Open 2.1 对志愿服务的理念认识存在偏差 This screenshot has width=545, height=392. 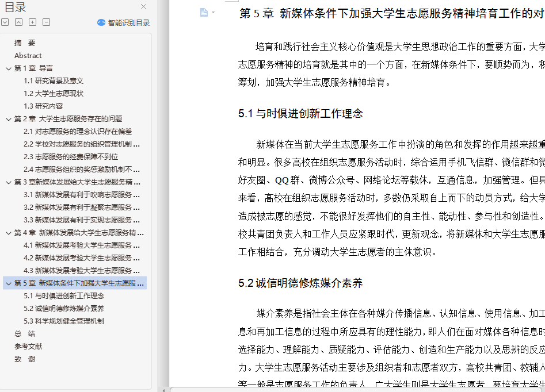click(78, 132)
